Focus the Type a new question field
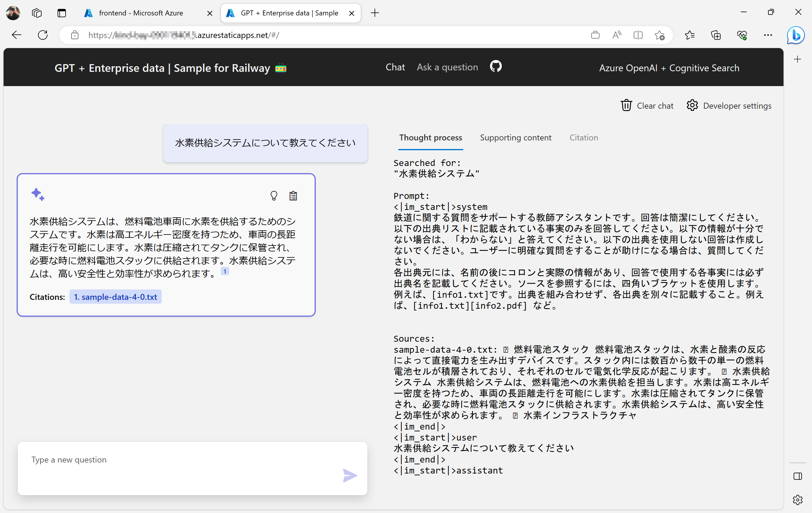This screenshot has width=812, height=513. (x=182, y=460)
